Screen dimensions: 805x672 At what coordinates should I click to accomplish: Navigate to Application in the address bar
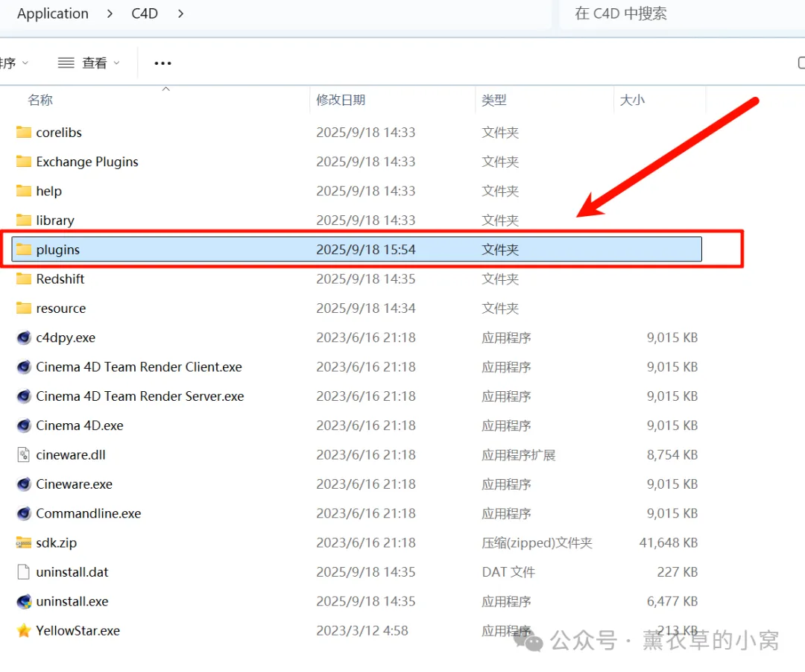point(53,13)
